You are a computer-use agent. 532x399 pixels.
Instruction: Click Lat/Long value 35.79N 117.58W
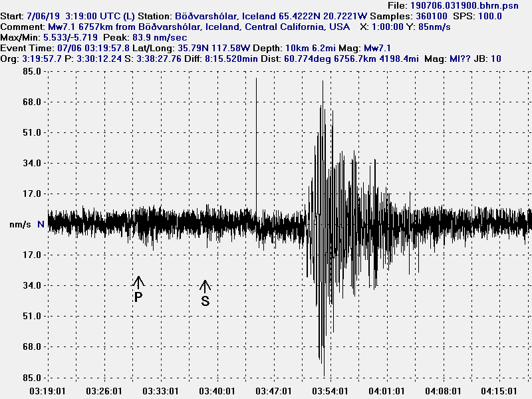click(213, 48)
